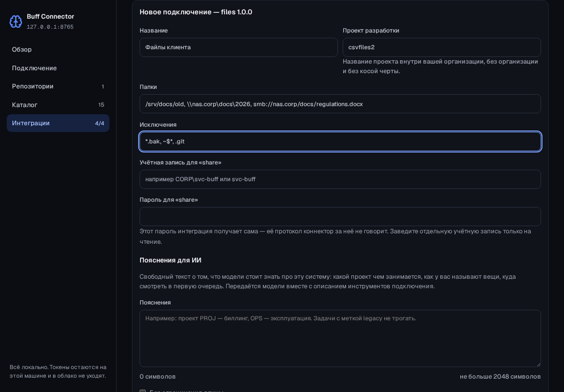The width and height of the screenshot is (564, 392).
Task: Click the Пояснения для ИИ heading
Action: click(x=171, y=260)
